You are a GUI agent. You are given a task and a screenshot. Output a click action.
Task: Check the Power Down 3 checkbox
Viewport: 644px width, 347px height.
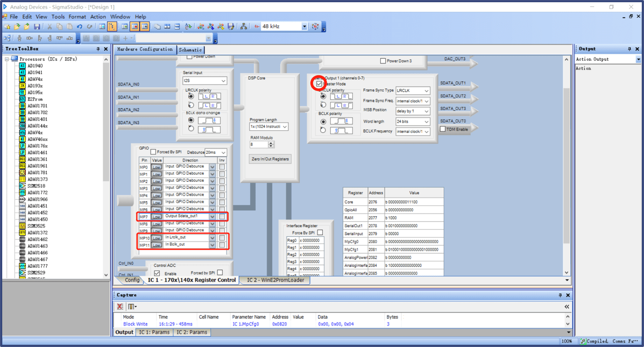(383, 61)
